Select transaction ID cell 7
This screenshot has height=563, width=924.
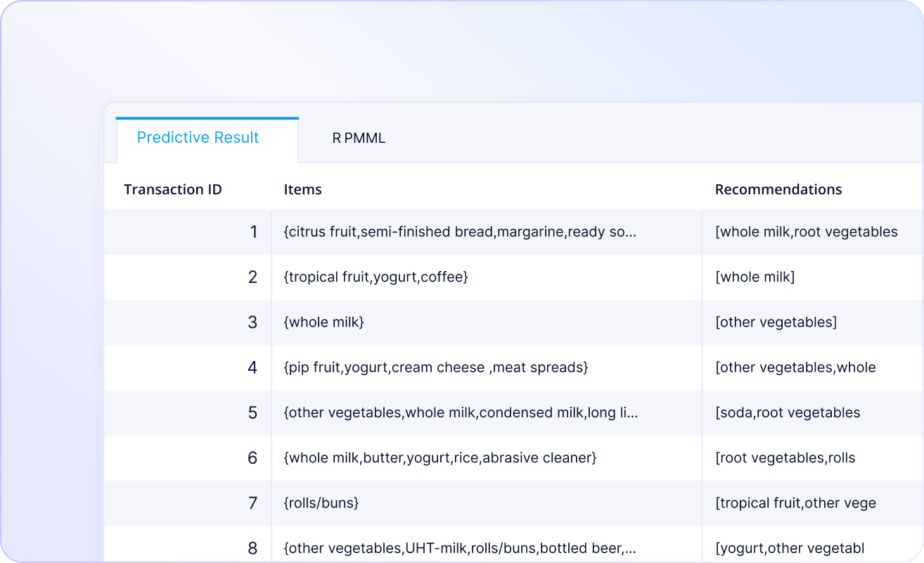click(188, 502)
